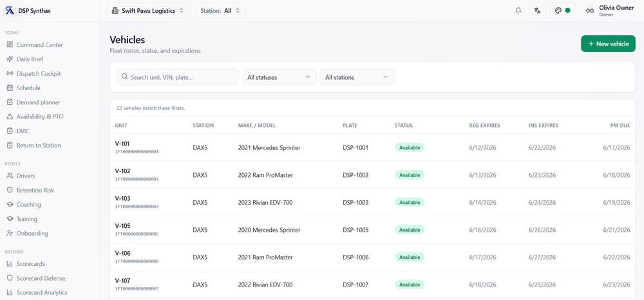Open the Swift Paws Logistics company switcher
644x300 pixels.
click(148, 11)
